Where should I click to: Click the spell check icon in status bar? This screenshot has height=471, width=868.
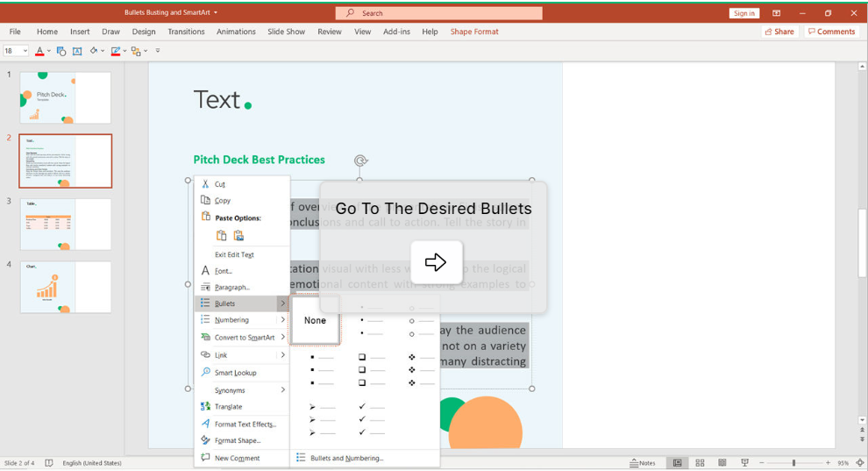coord(49,463)
